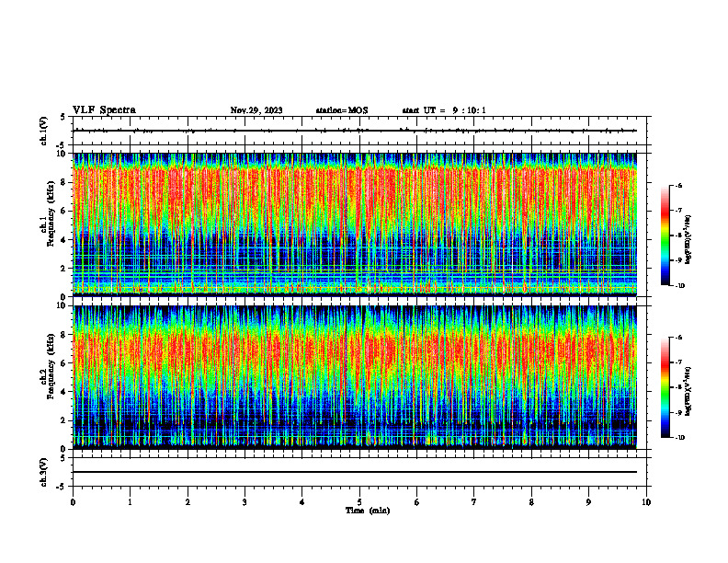Click time axis tick label '2'

(188, 502)
